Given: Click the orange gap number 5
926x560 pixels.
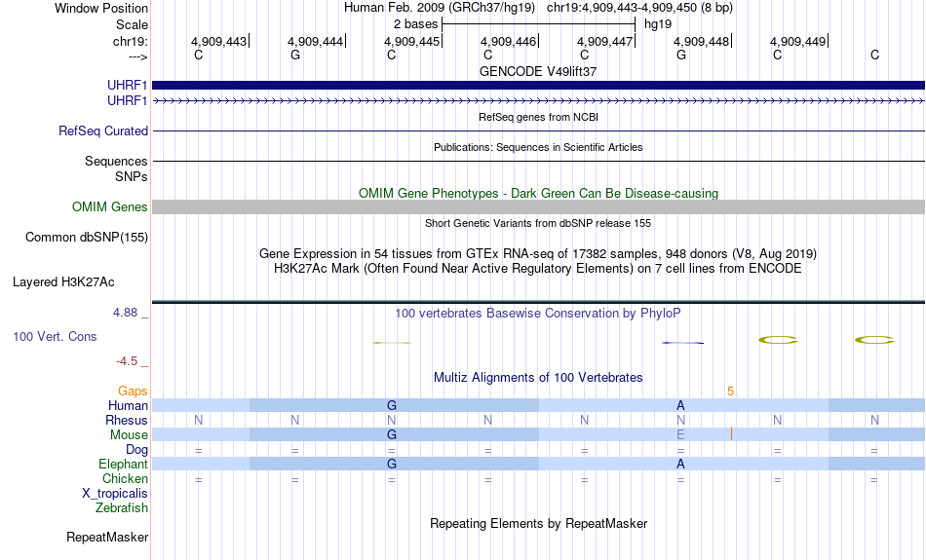Looking at the screenshot, I should coord(730,392).
